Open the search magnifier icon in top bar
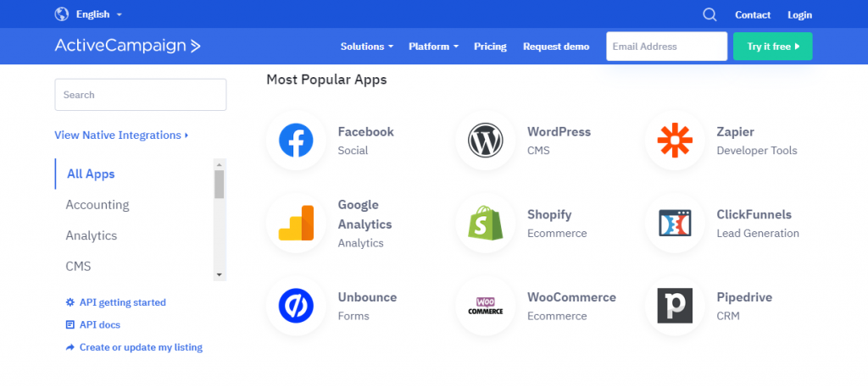Image resolution: width=868 pixels, height=387 pixels. click(x=709, y=15)
